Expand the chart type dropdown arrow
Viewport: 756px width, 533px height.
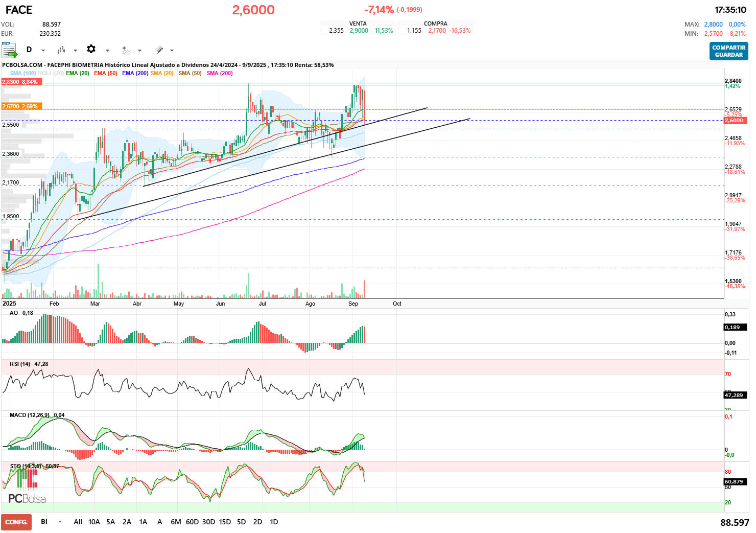pyautogui.click(x=75, y=50)
